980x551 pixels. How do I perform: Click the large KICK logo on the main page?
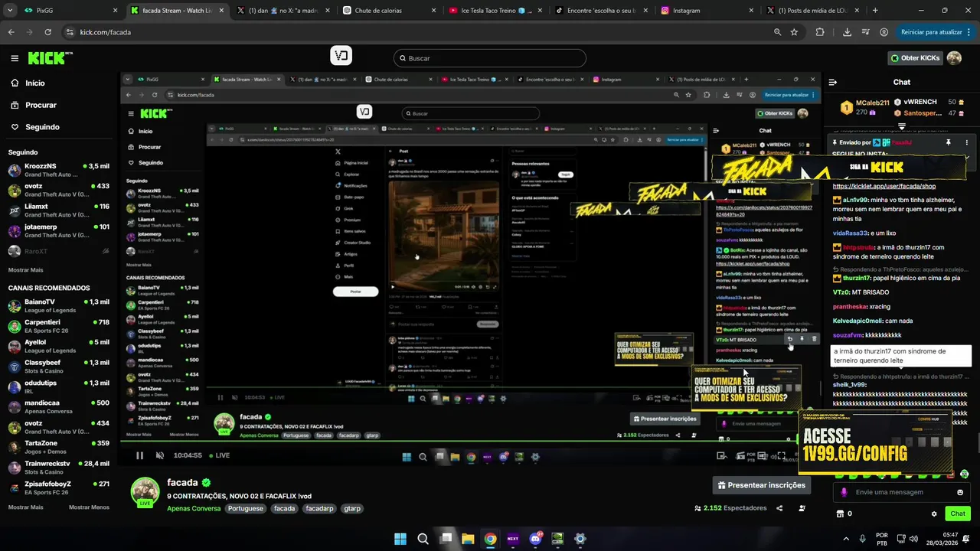(50, 58)
